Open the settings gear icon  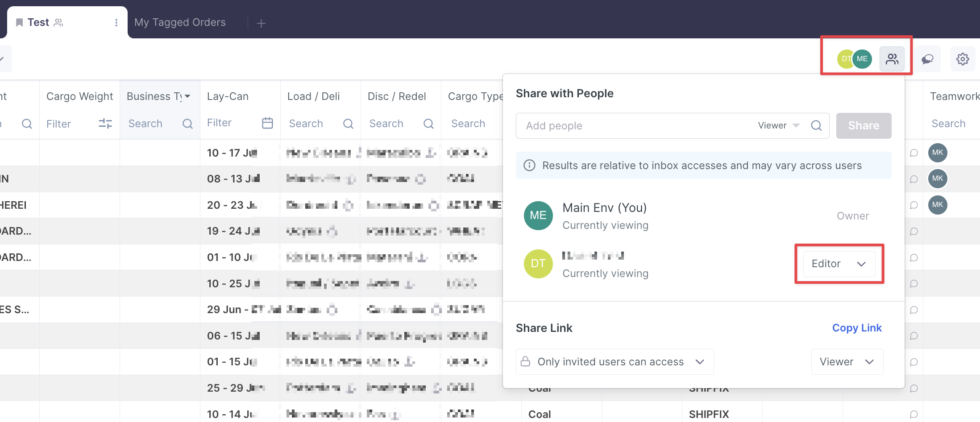963,59
